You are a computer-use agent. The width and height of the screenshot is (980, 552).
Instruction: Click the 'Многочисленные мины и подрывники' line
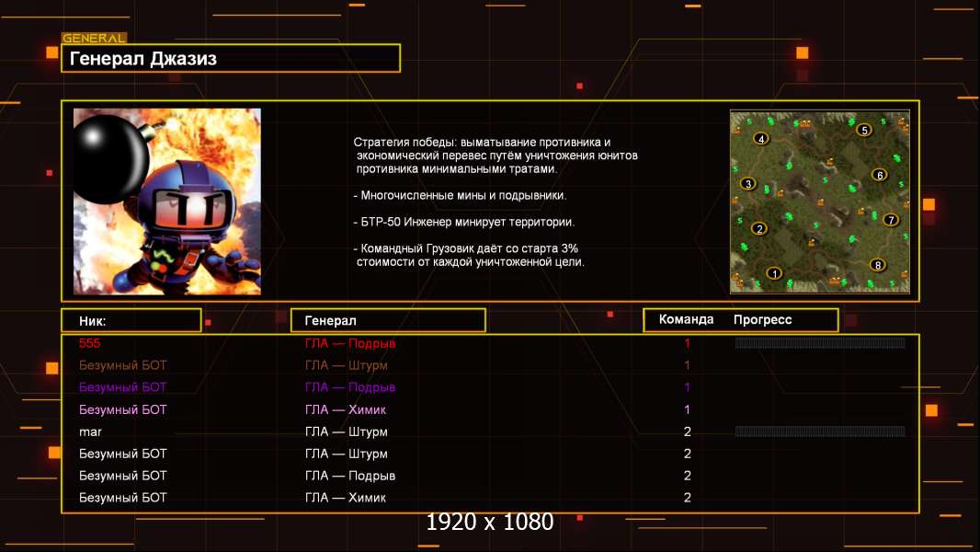pos(460,196)
